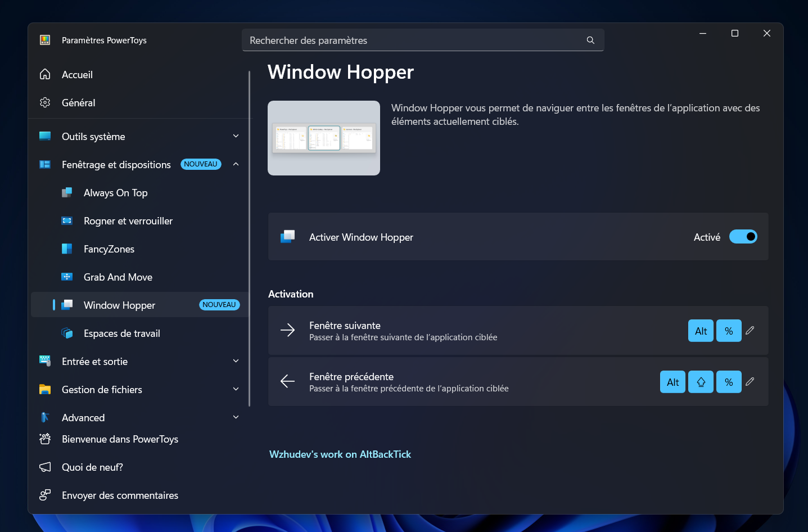
Task: Select FancyZones in sidebar
Action: 139,249
